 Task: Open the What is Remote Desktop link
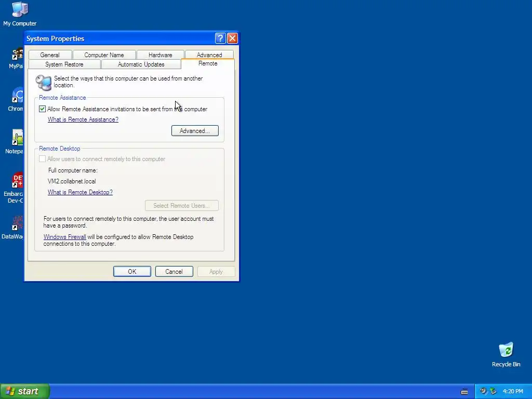pos(80,192)
